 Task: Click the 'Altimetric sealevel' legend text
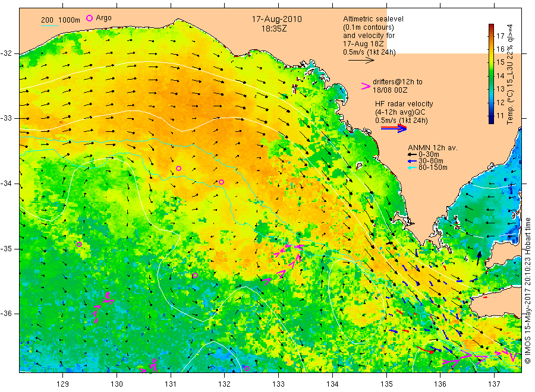pos(373,19)
